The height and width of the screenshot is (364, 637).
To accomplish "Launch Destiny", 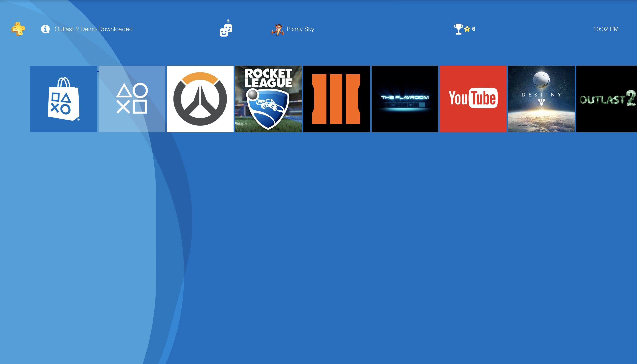I will coord(541,99).
